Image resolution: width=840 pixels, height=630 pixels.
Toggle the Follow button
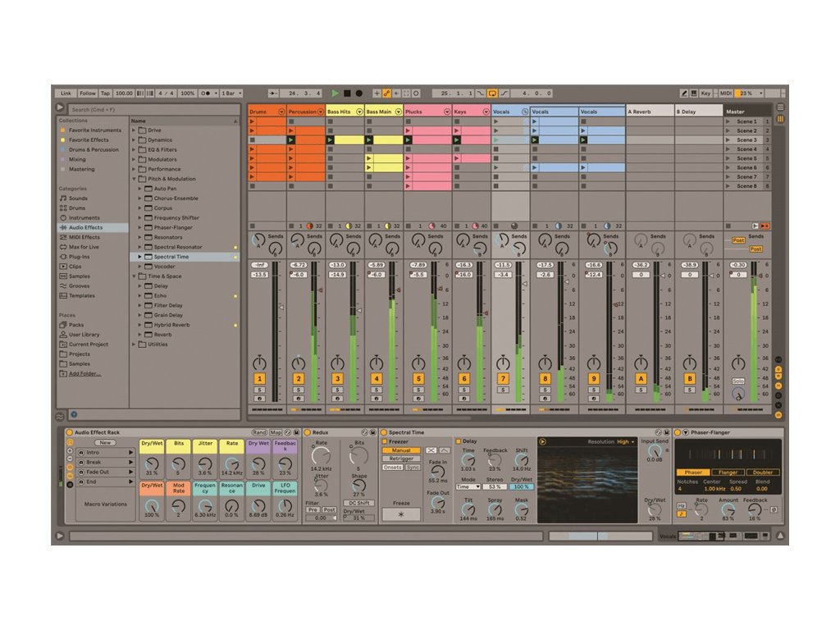click(x=88, y=94)
